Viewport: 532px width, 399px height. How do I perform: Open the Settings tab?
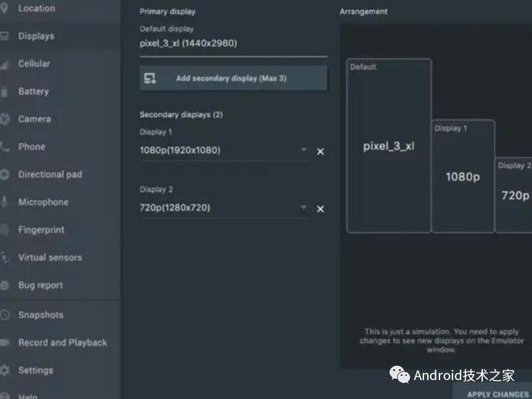[x=60, y=370]
